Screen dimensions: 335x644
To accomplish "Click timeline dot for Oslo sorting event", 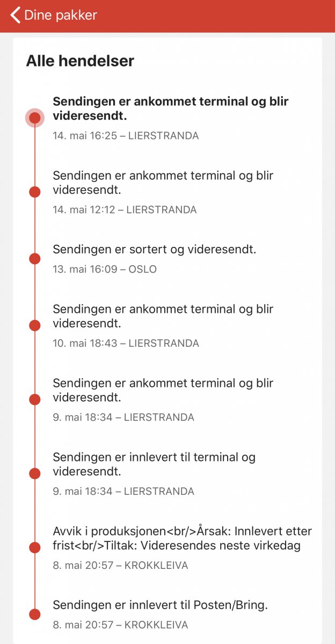I will point(35,259).
